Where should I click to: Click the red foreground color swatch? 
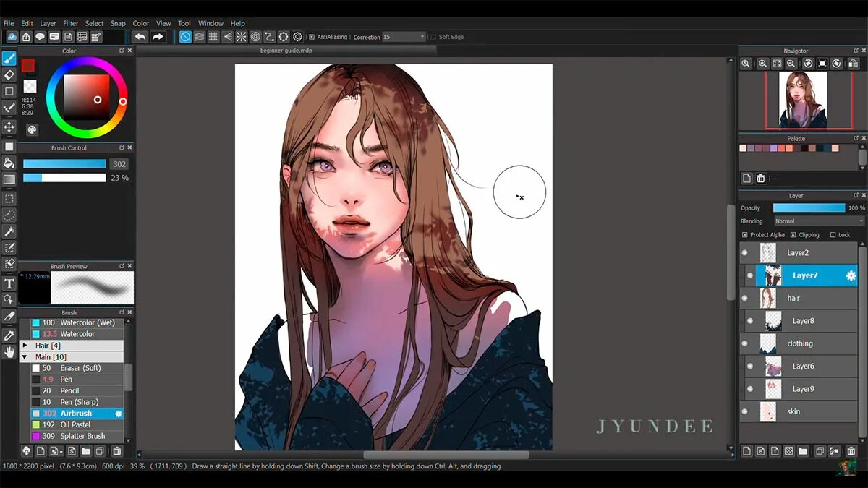(x=28, y=66)
